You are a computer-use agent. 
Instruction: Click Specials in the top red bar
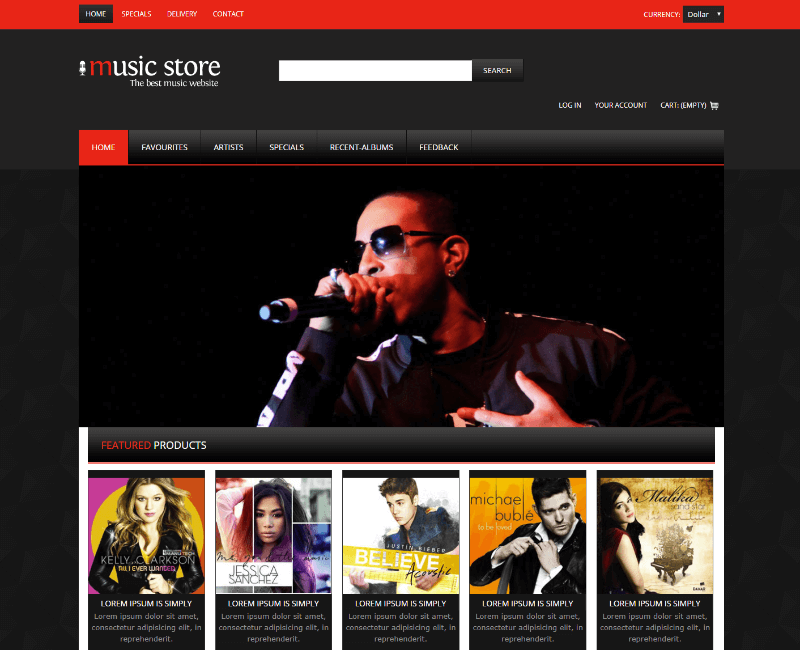(x=136, y=14)
